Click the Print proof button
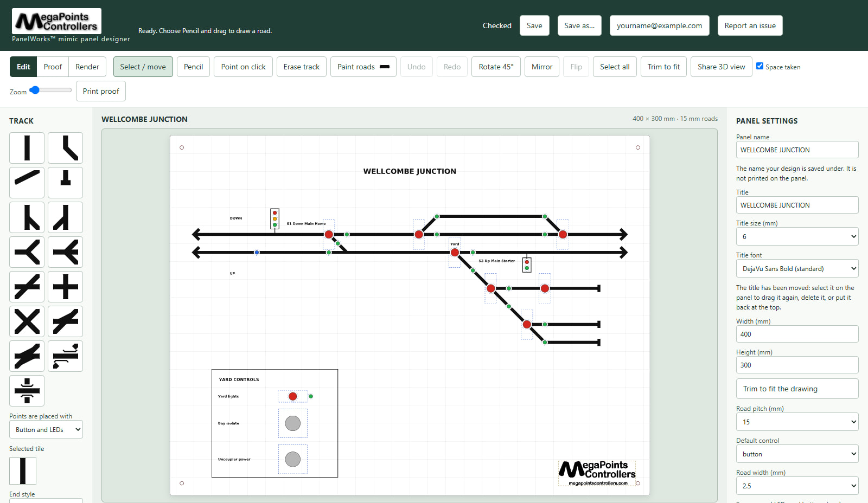 pos(101,91)
